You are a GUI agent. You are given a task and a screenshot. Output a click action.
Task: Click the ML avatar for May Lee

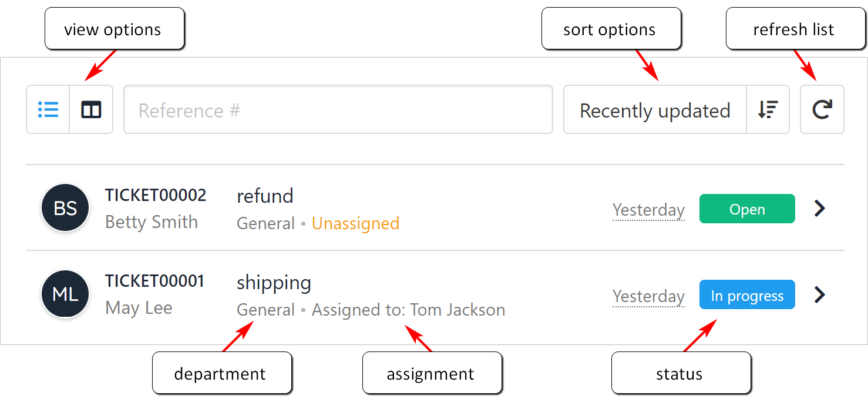(65, 294)
